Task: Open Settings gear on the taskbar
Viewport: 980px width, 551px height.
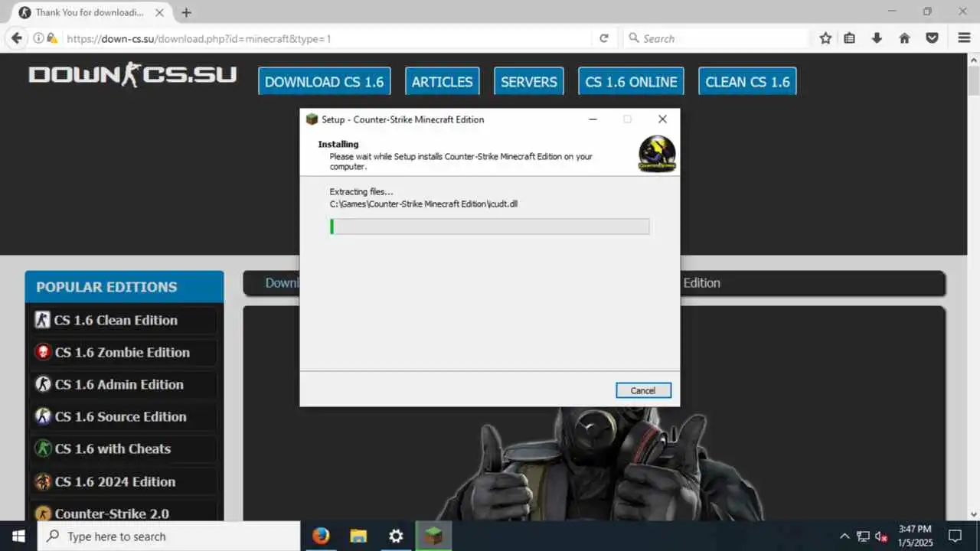Action: pos(396,536)
